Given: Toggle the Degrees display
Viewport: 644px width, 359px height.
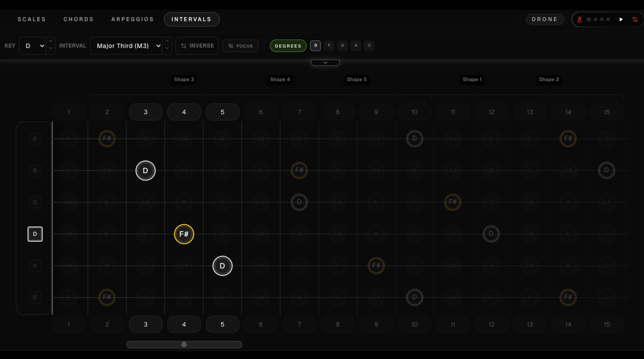Looking at the screenshot, I should [288, 46].
